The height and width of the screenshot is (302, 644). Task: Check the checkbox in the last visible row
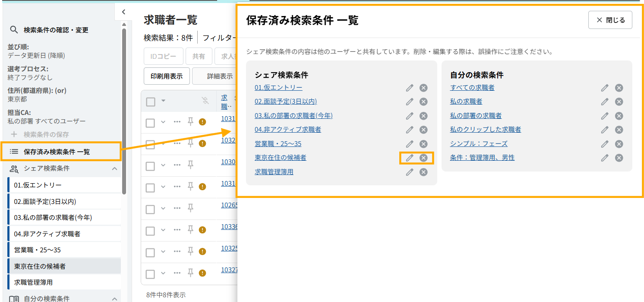(150, 274)
